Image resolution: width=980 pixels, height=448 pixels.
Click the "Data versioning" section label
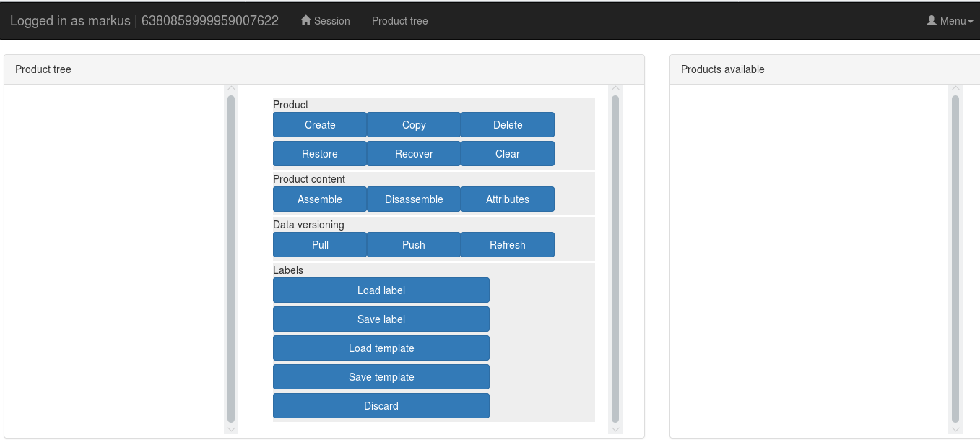pos(308,225)
